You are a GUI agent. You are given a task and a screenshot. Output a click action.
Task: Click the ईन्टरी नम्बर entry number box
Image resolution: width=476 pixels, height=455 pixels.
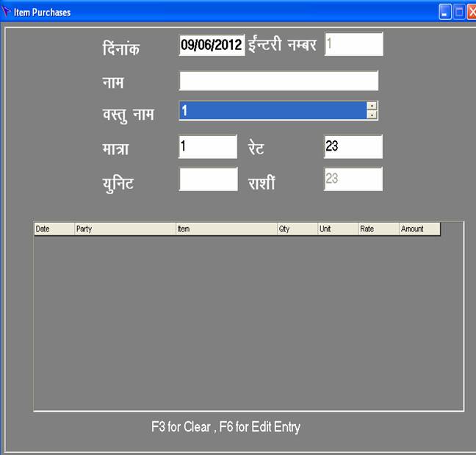tap(353, 44)
